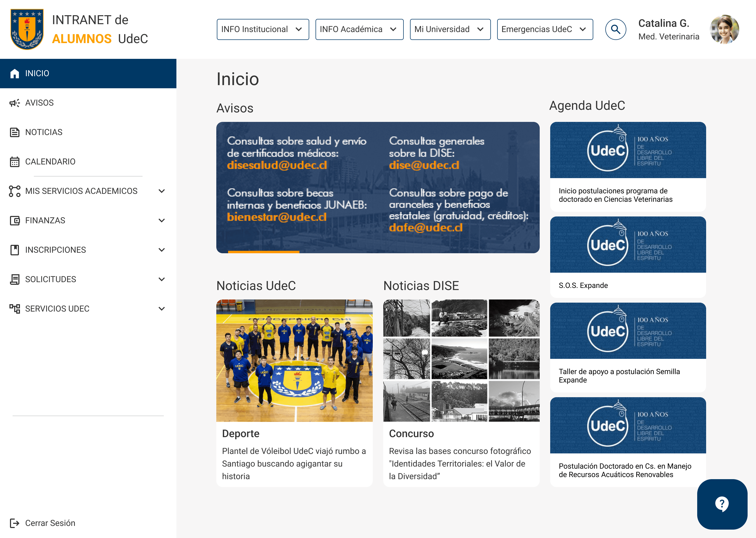Click the orange carousel progress bar

pyautogui.click(x=264, y=252)
